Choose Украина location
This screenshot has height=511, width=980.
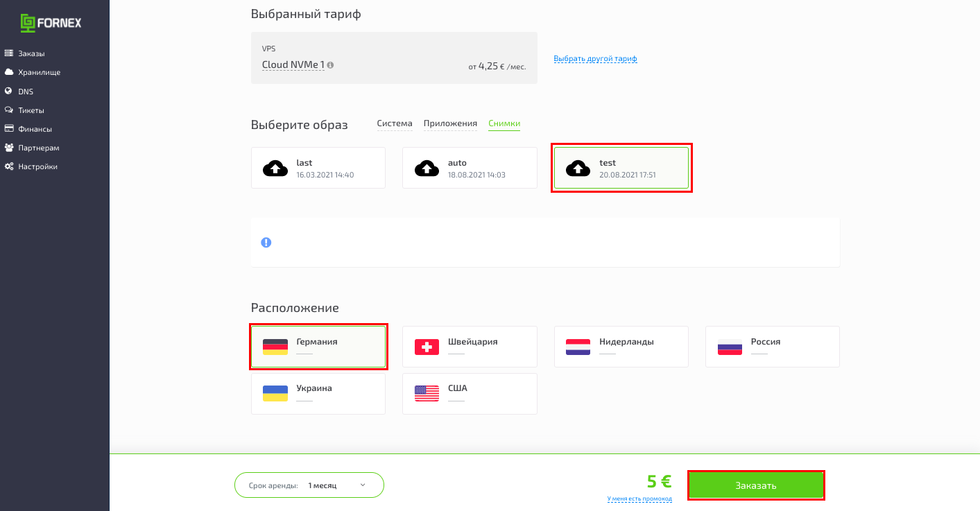[x=318, y=394]
